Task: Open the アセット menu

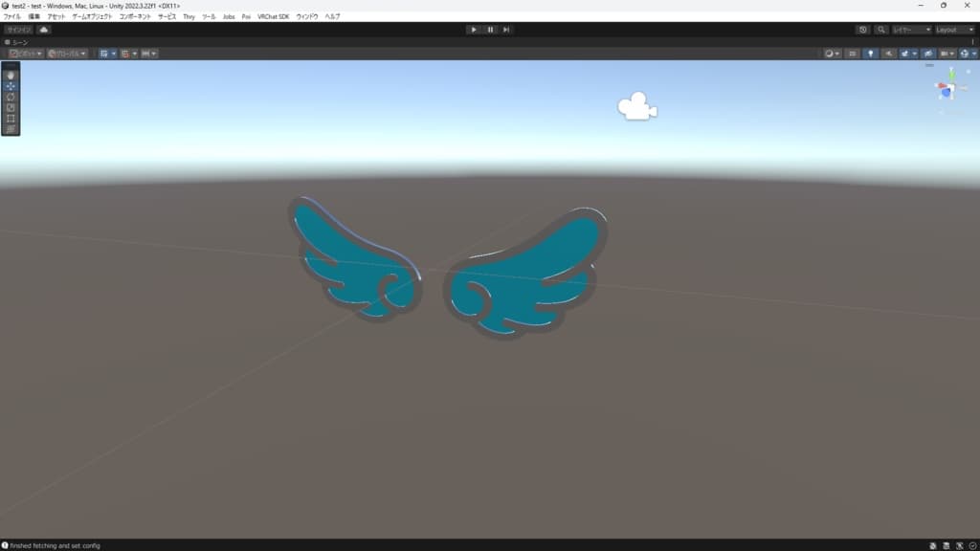Action: 56,17
